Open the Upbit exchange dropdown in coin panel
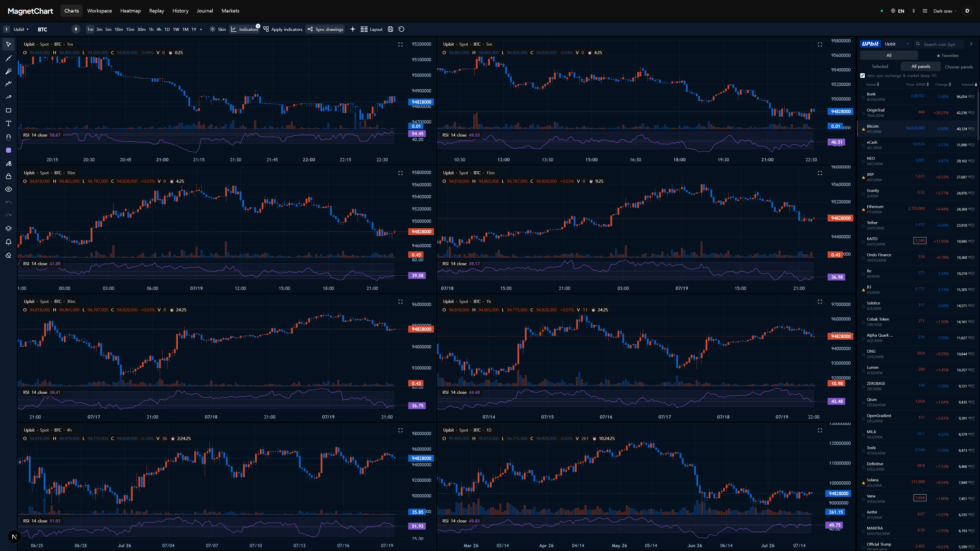 (897, 44)
